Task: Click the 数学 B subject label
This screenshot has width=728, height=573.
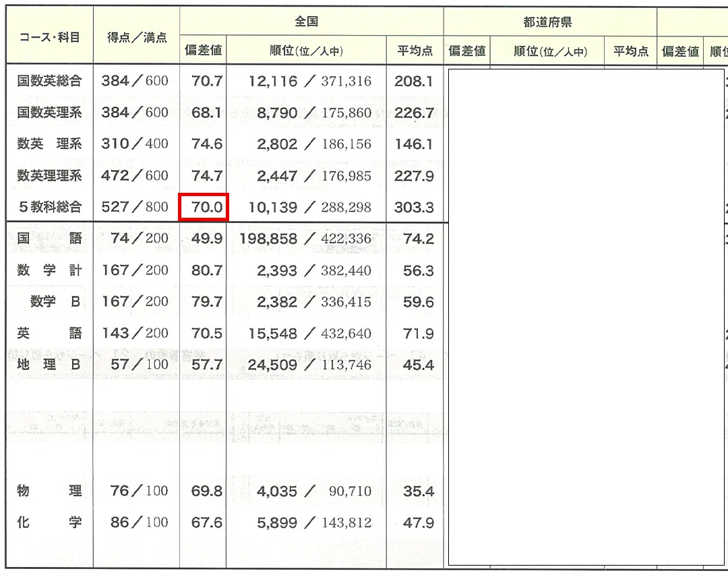Action: (55, 301)
